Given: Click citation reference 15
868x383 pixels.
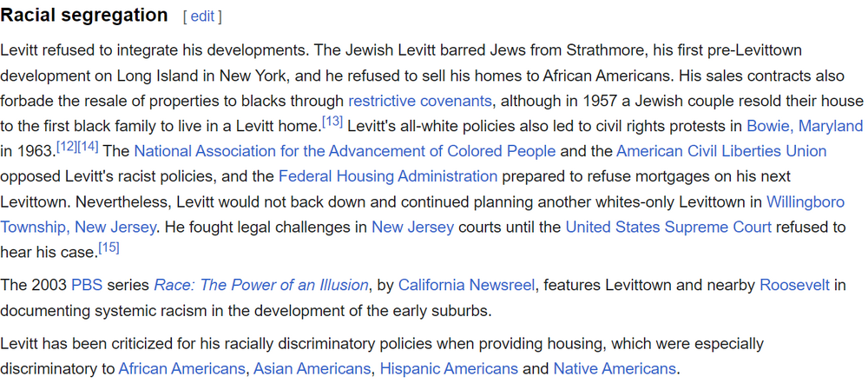Looking at the screenshot, I should click(108, 248).
